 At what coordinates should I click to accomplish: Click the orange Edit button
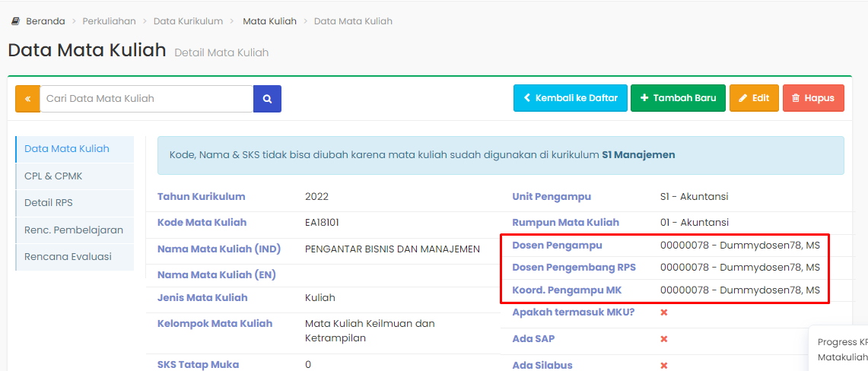point(754,98)
